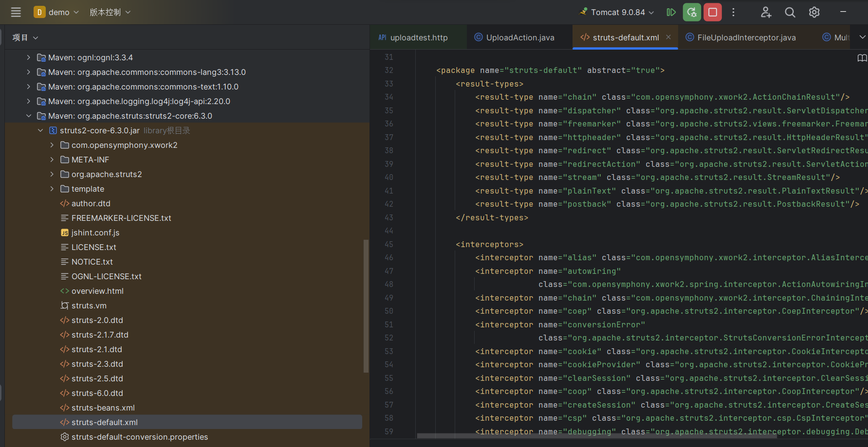Click line number 45 in gutter
868x447 pixels.
pyautogui.click(x=388, y=244)
